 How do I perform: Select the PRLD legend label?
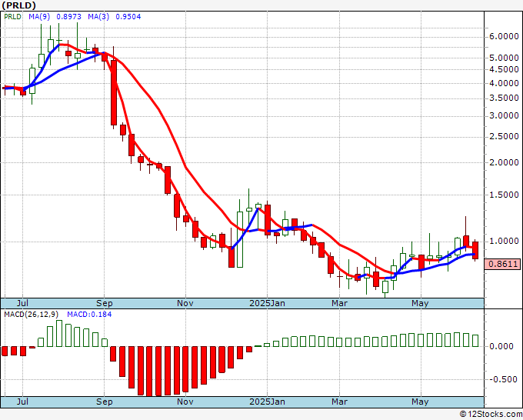tap(12, 16)
